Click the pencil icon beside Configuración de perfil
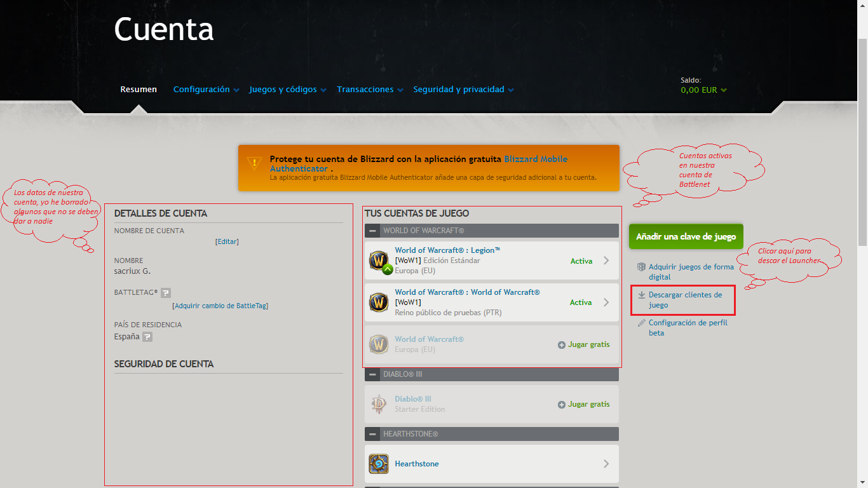868x488 pixels. [x=642, y=323]
